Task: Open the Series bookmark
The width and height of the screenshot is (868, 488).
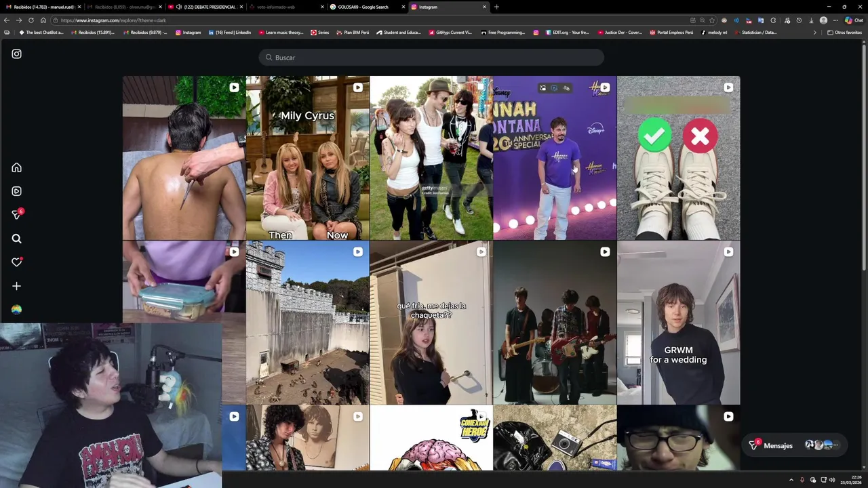Action: (x=319, y=33)
